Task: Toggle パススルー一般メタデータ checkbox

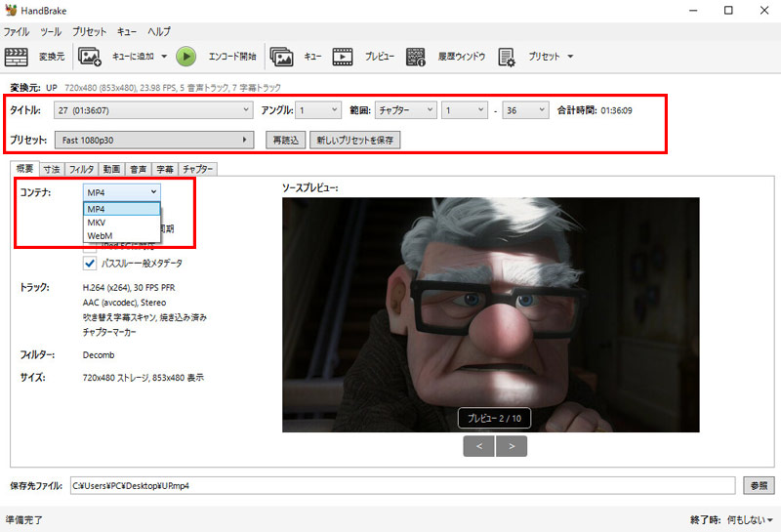Action: pyautogui.click(x=90, y=264)
